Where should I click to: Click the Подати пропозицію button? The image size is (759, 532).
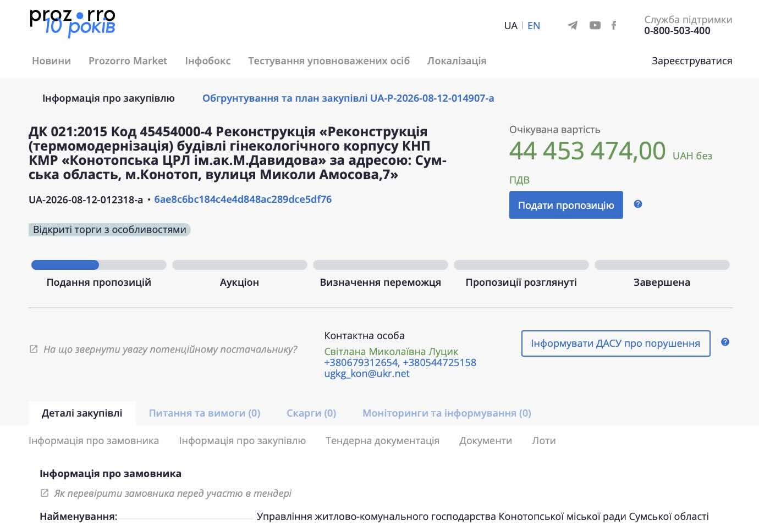tap(566, 205)
